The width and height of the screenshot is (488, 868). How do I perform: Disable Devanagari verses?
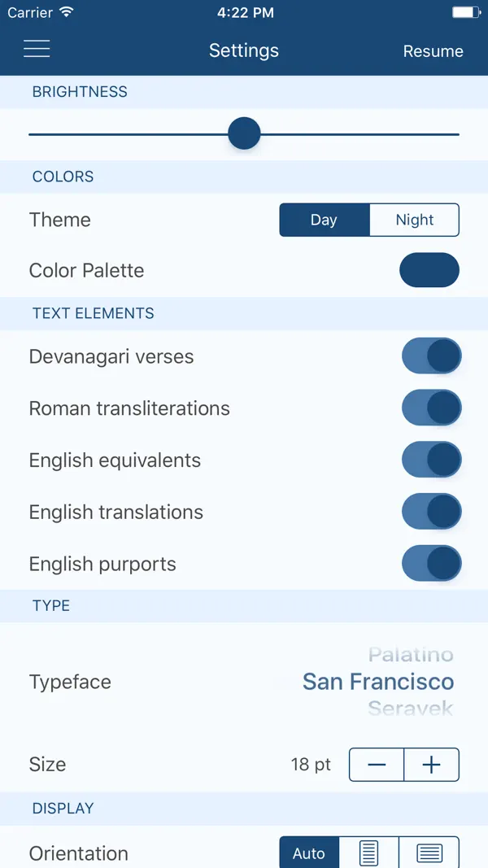432,355
